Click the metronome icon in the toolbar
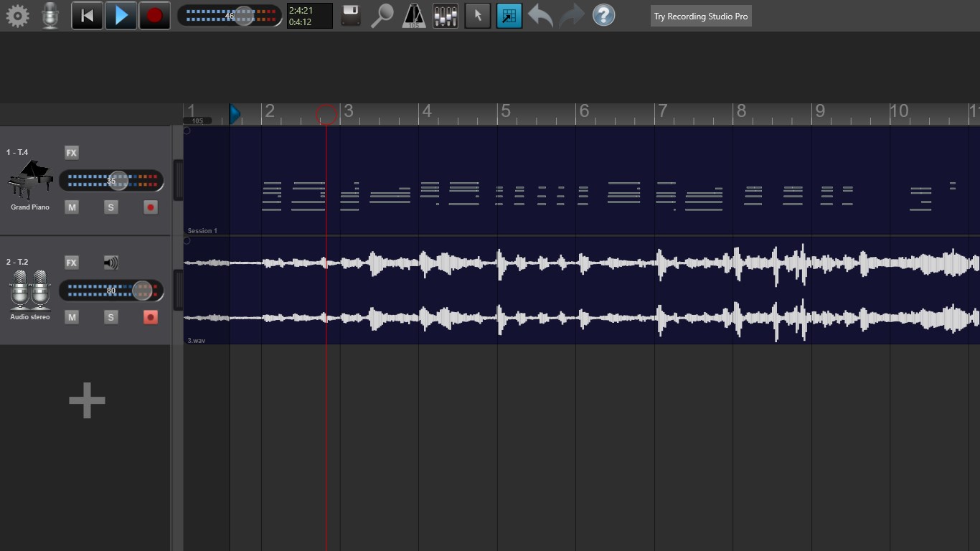 click(414, 15)
